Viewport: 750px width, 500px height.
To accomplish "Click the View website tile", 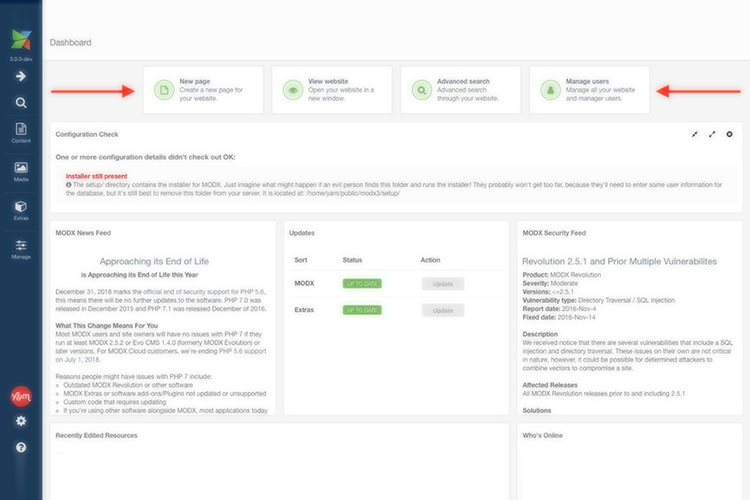I will tap(332, 90).
